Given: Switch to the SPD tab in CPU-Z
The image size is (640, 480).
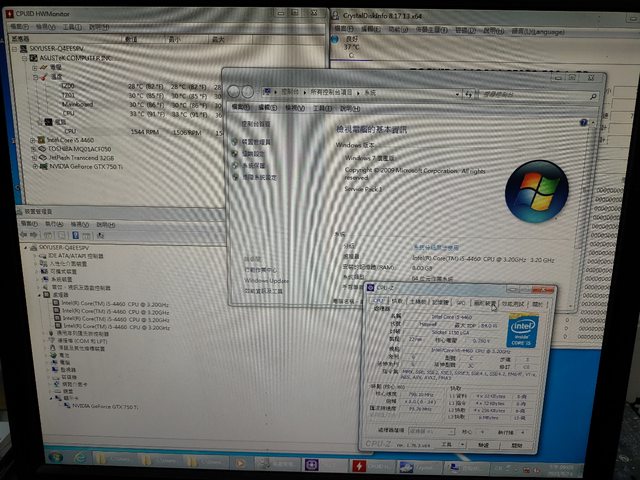Looking at the screenshot, I should [461, 302].
